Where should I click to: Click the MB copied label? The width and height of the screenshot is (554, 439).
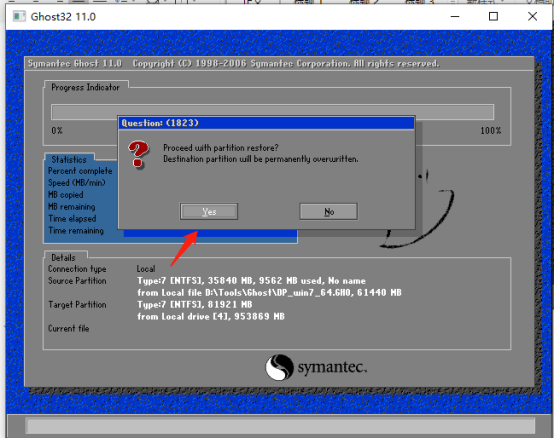(66, 195)
